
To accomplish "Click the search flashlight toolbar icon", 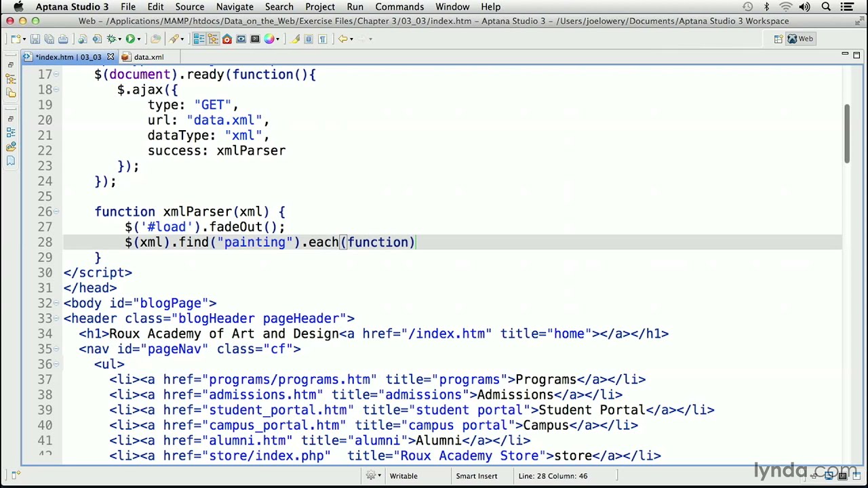I will click(174, 39).
